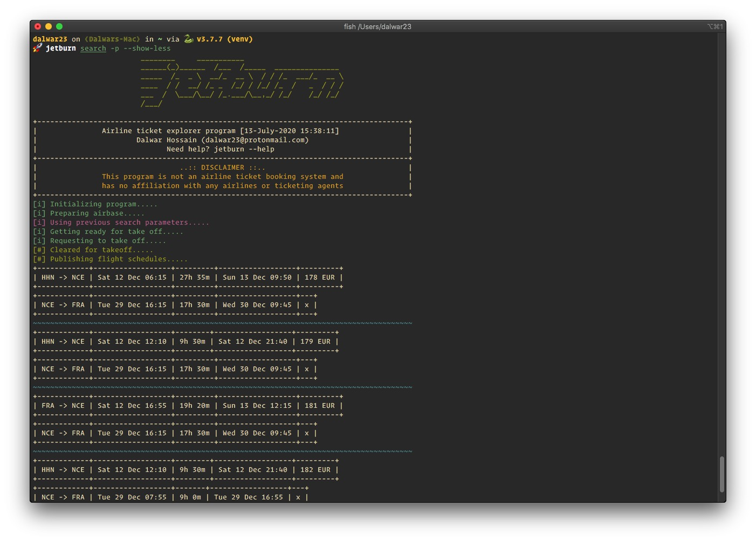The image size is (756, 542).
Task: Click the 'v3.7.7 (venv)' text
Action: [x=225, y=39]
